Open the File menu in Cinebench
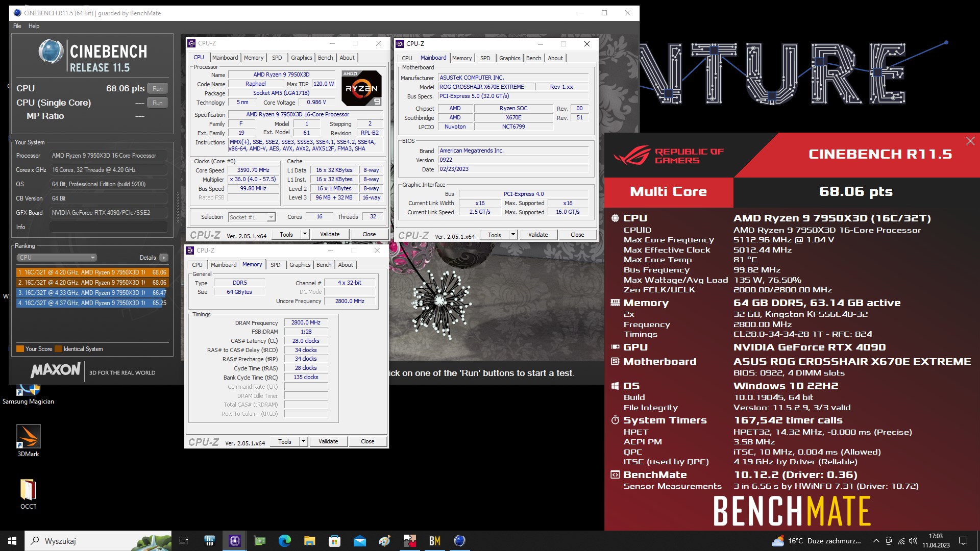980x551 pixels. (x=17, y=26)
